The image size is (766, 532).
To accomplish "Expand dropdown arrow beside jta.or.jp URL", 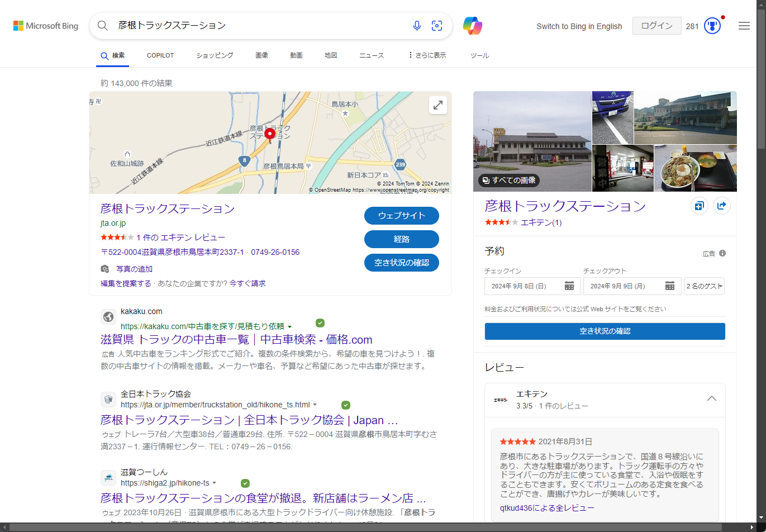I will 315,405.
